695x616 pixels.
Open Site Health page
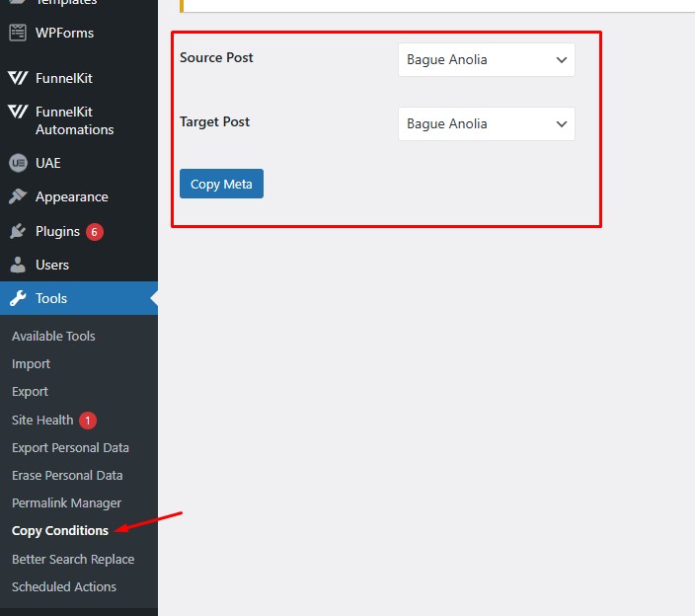tap(42, 420)
